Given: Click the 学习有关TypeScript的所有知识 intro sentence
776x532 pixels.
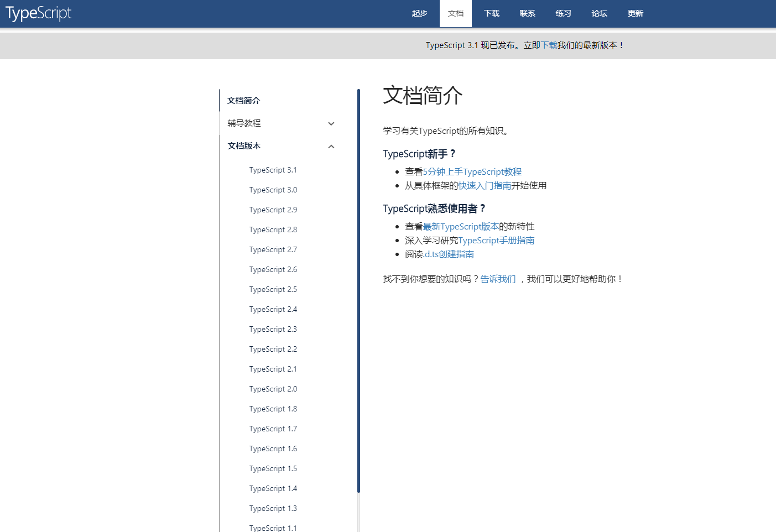Looking at the screenshot, I should point(446,131).
